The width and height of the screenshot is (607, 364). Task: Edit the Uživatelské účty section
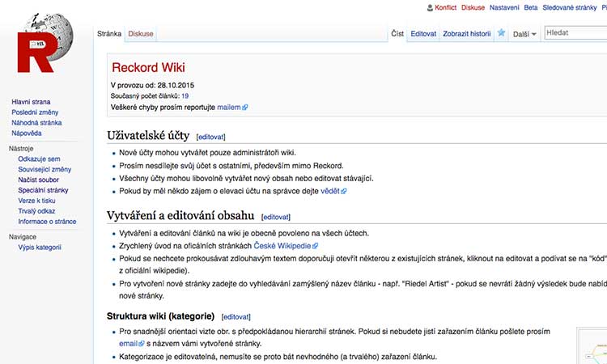point(211,138)
